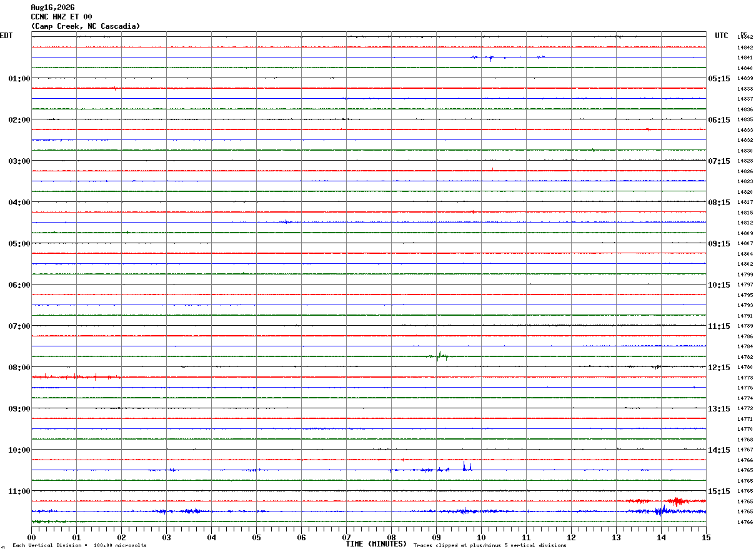The image size is (756, 554).
Task: Click the 07:00 EDT hour label
Action: coord(19,326)
